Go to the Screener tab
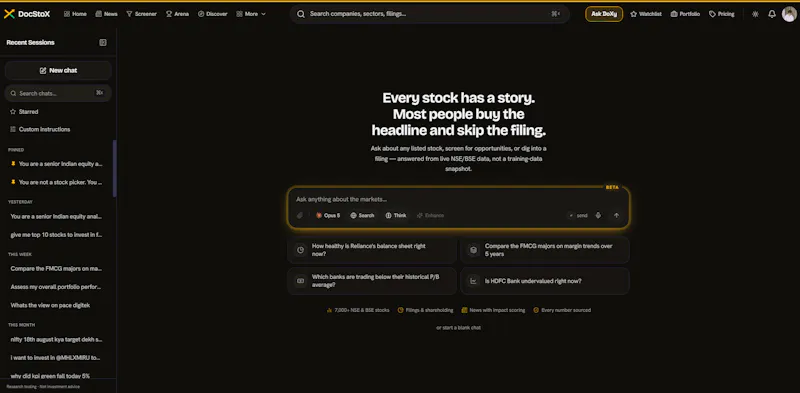Screen dimensions: 800x393 [141, 14]
